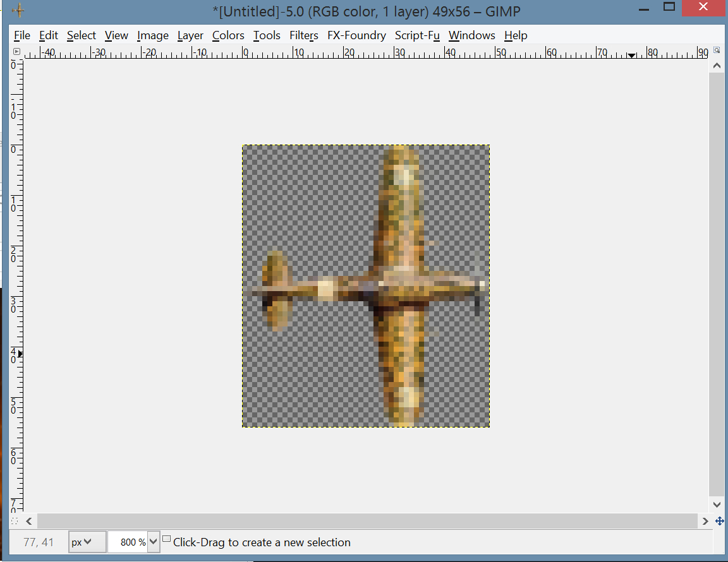This screenshot has width=728, height=562.
Task: Click the navigation preview cross icon
Action: pyautogui.click(x=719, y=521)
